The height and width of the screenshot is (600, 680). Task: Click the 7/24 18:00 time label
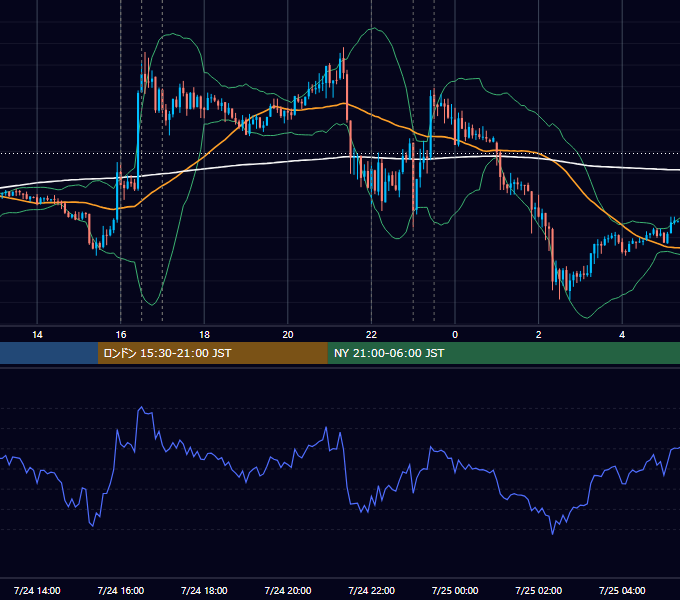[204, 590]
